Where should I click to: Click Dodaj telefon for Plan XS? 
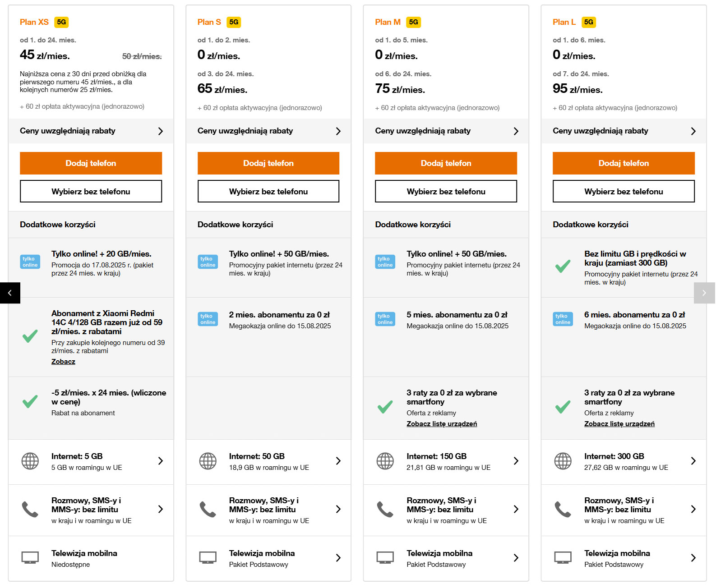click(x=91, y=163)
